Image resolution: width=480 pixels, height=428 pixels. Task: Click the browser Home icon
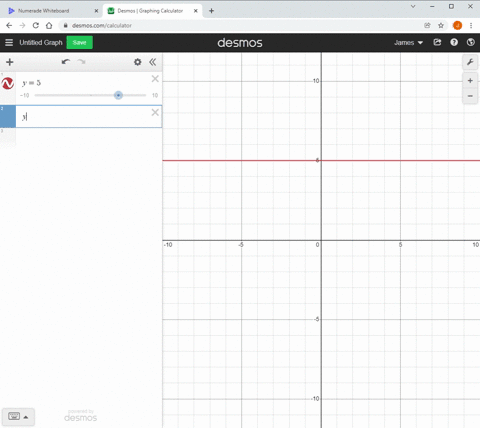[x=49, y=25]
